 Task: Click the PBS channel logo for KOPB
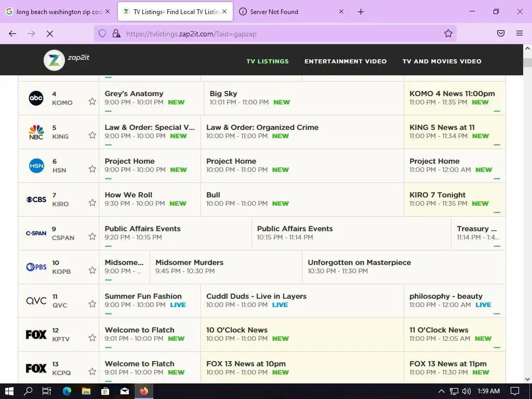(36, 267)
